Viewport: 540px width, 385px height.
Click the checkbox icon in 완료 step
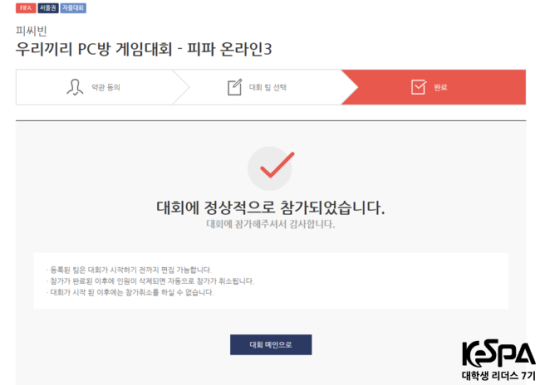click(x=418, y=87)
